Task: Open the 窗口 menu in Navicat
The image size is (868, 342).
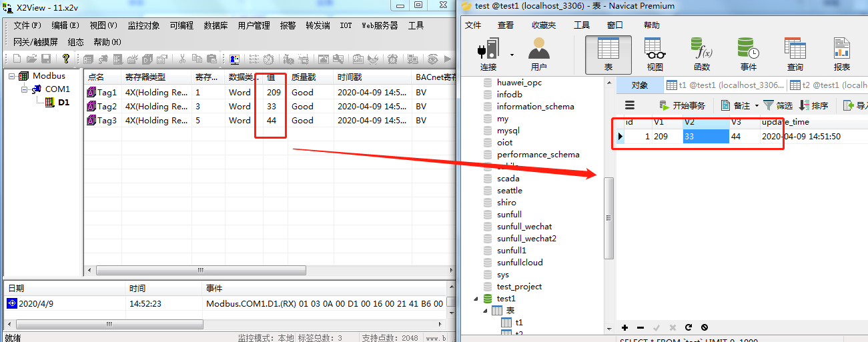Action: 615,25
